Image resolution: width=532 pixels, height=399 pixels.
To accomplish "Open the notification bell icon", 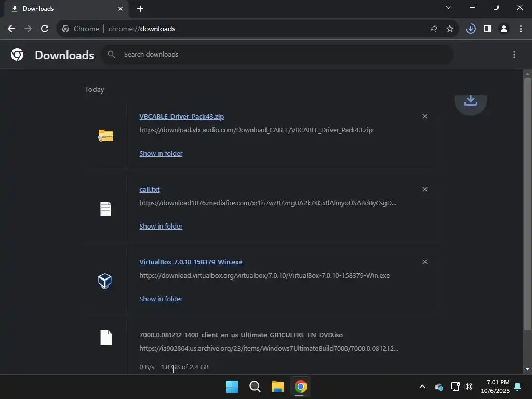I will (518, 387).
